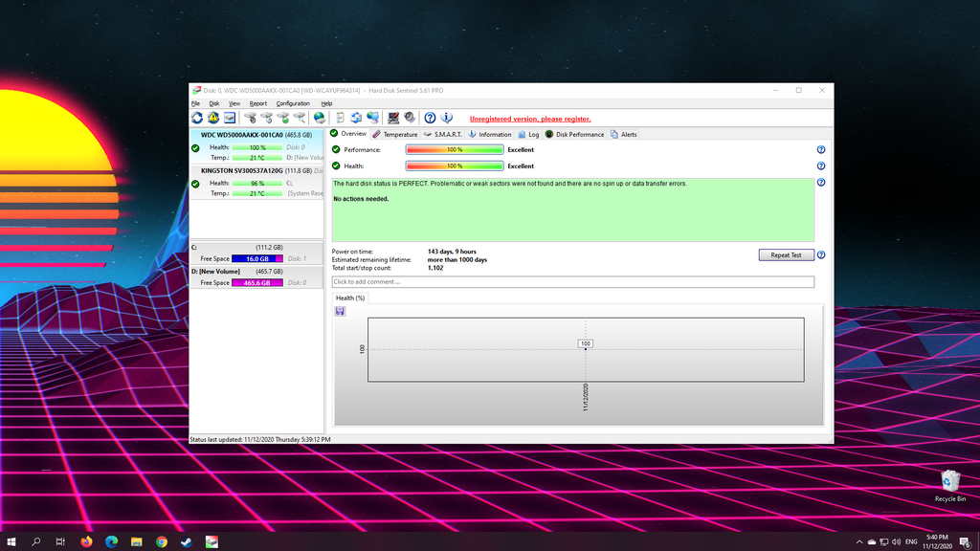
Task: Click the About info icon in toolbar
Action: click(446, 118)
